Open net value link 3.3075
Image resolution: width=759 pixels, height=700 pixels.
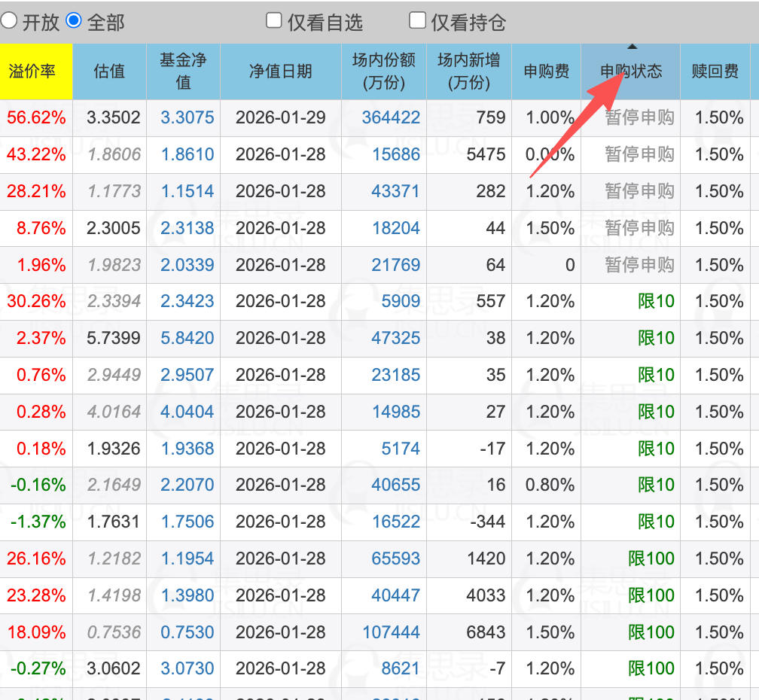point(187,118)
